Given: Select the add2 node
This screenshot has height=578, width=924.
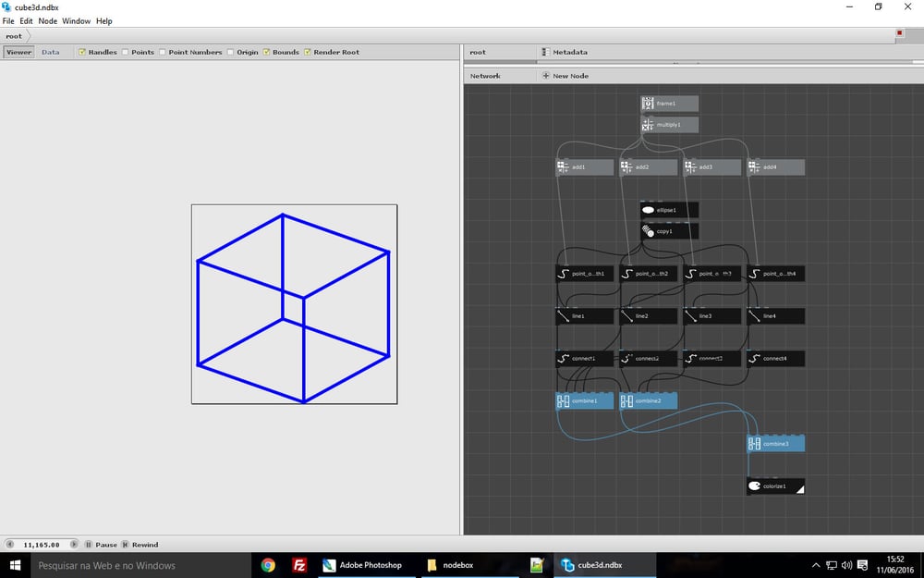Looking at the screenshot, I should coord(649,167).
